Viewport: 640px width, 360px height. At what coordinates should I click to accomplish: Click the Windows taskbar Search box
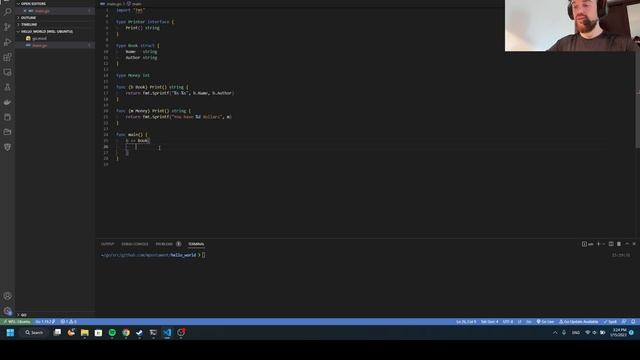coord(34,333)
